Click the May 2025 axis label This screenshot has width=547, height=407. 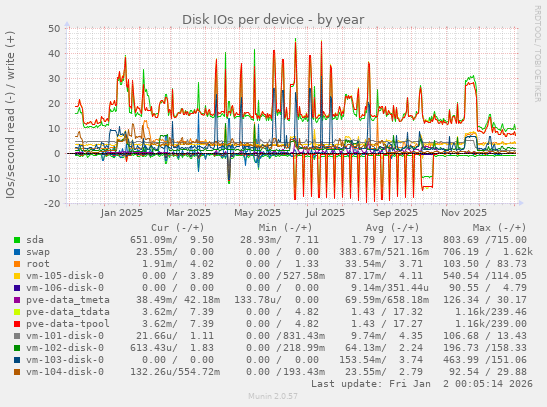tap(257, 213)
